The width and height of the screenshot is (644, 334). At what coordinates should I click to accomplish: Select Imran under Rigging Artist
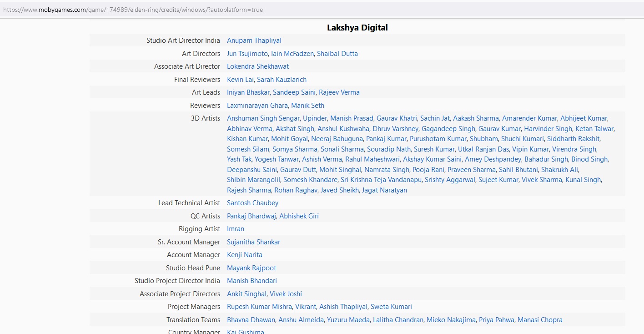pos(236,229)
